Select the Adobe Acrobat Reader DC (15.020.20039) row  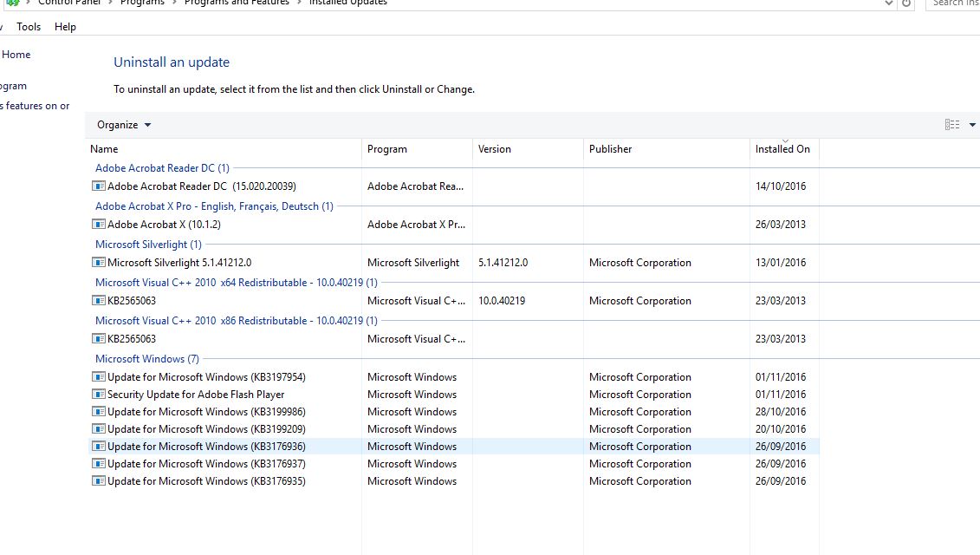[x=452, y=186]
